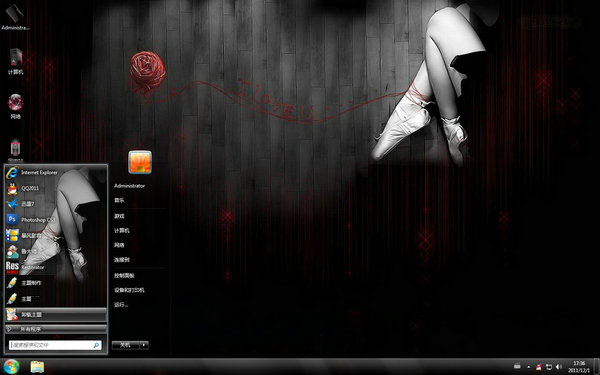Viewport: 600px width, 375px height.
Task: Launch Restorator from the Start menu
Action: [x=55, y=267]
